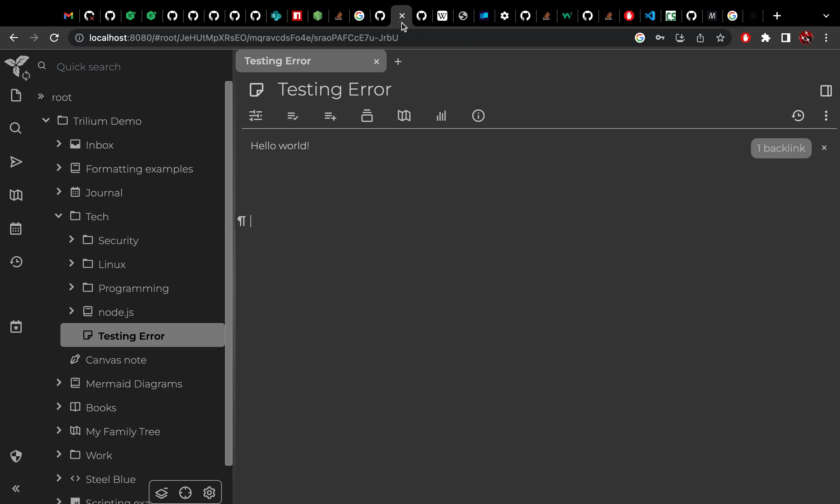
Task: Collapse the left launcher bar with double chevrons
Action: pos(16,488)
